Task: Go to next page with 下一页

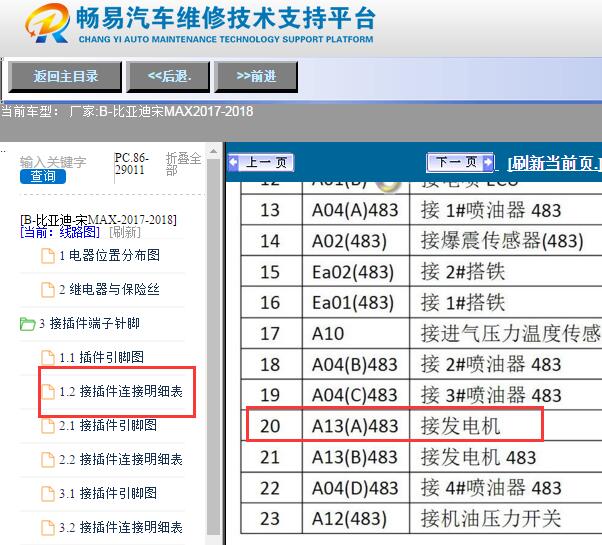Action: (460, 162)
